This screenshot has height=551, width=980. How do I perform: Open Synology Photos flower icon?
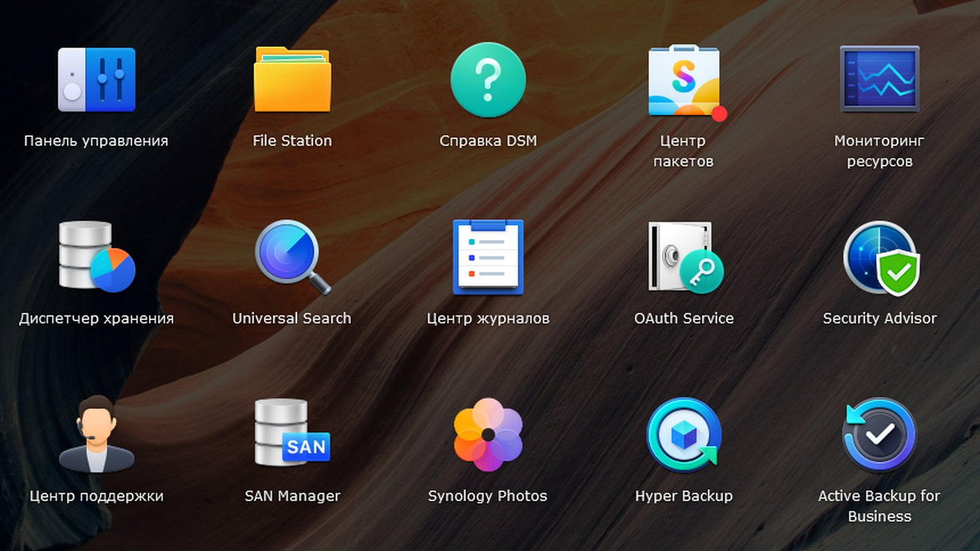tap(488, 435)
